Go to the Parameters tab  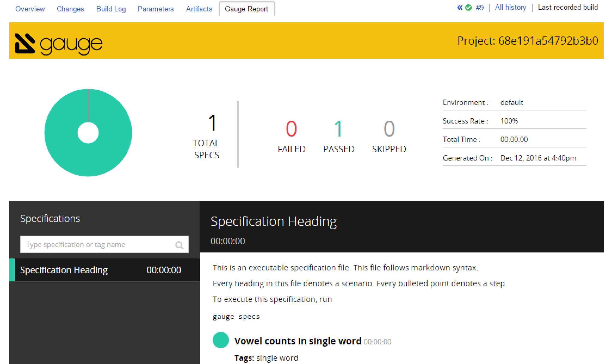click(156, 9)
